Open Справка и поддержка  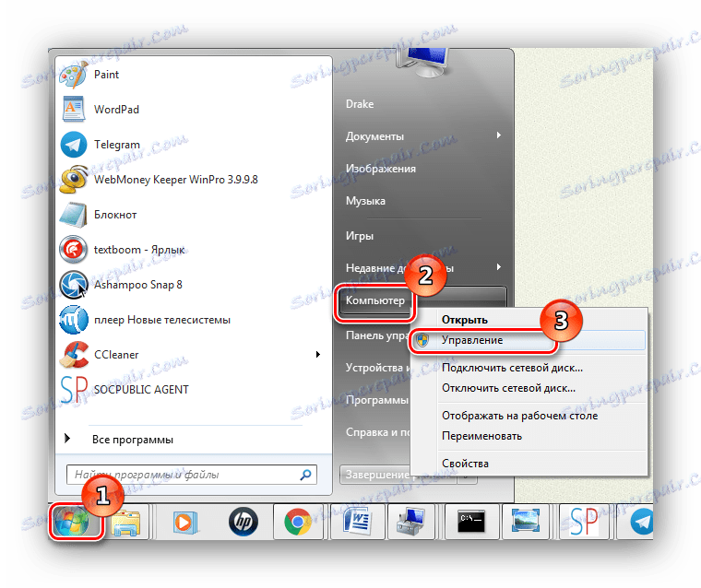(378, 432)
